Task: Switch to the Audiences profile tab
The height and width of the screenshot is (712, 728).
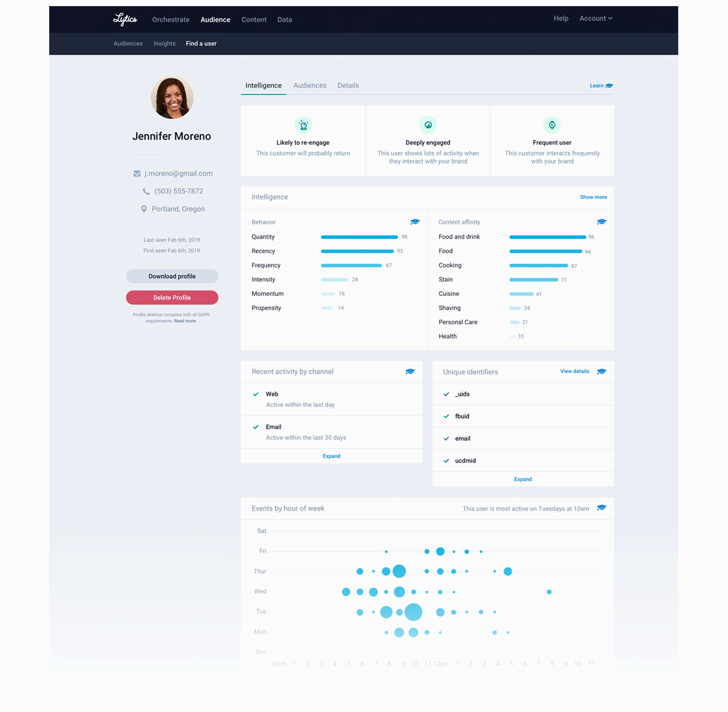Action: pos(310,85)
